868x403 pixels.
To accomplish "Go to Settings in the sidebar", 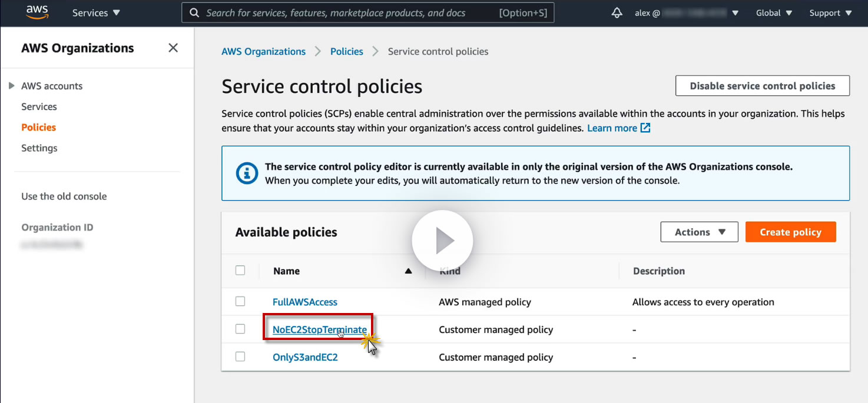I will 39,148.
